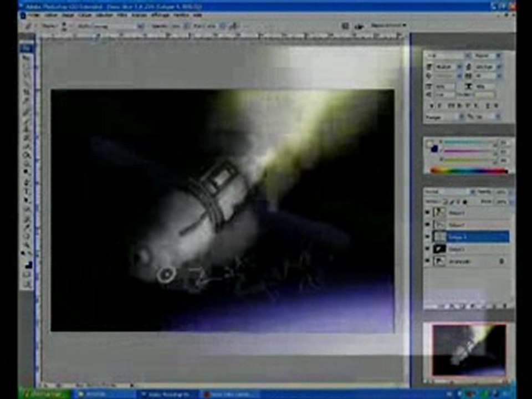532x399 pixels.
Task: Open the Edition menu
Action: point(51,16)
